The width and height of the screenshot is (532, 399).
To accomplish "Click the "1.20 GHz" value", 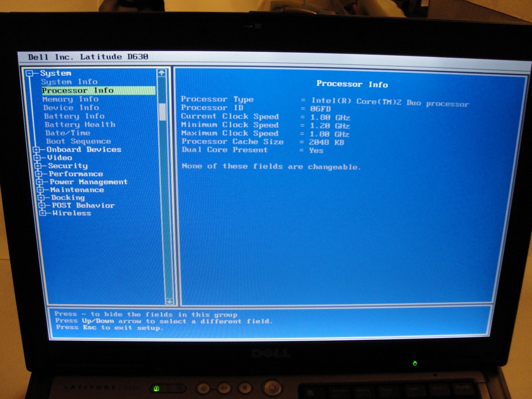I will click(x=330, y=126).
